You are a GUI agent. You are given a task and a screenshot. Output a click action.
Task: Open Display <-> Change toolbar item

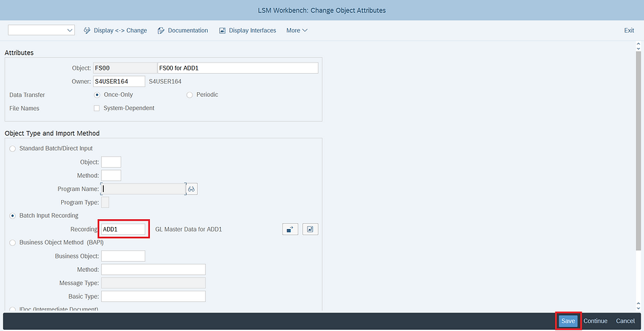click(116, 30)
